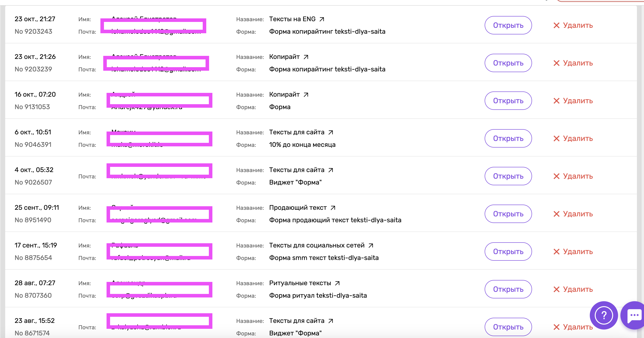Open external link arrow next to Тексты на ENG
Viewport: 644px width, 338px height.
(x=322, y=19)
